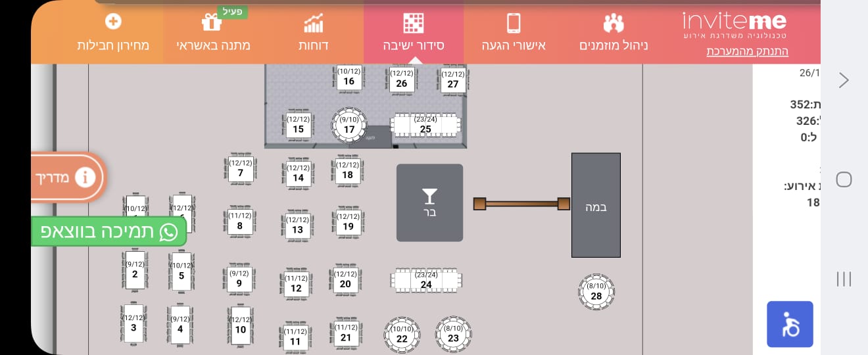Open the guest management tab
Screen dimensions: 868x355
pyautogui.click(x=613, y=33)
